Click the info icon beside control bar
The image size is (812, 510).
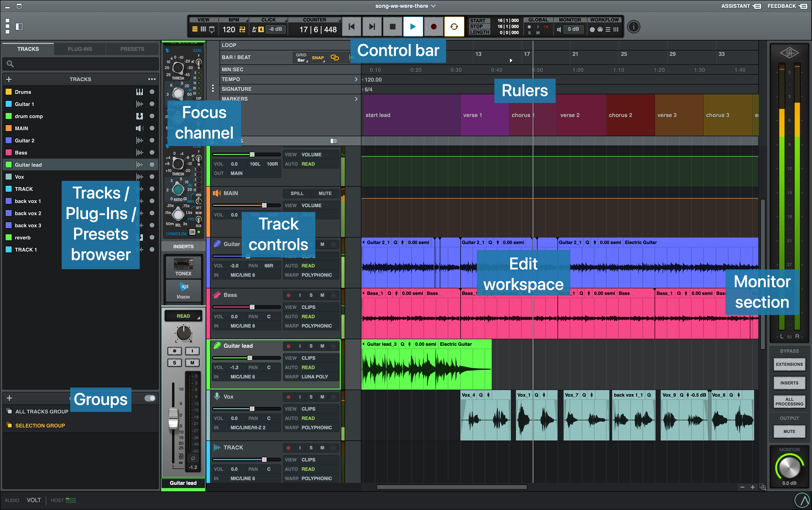634,27
